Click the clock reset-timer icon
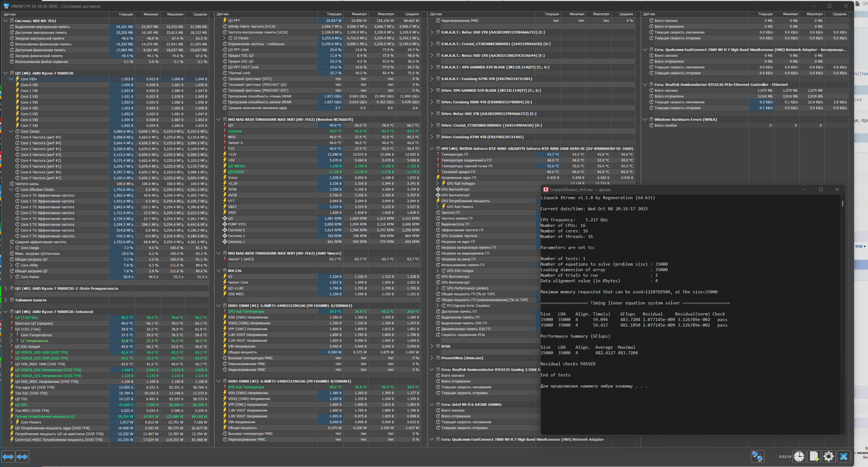The width and height of the screenshot is (868, 467). 799,456
